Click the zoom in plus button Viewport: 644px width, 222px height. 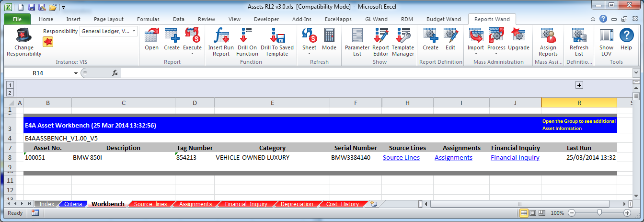tap(627, 213)
